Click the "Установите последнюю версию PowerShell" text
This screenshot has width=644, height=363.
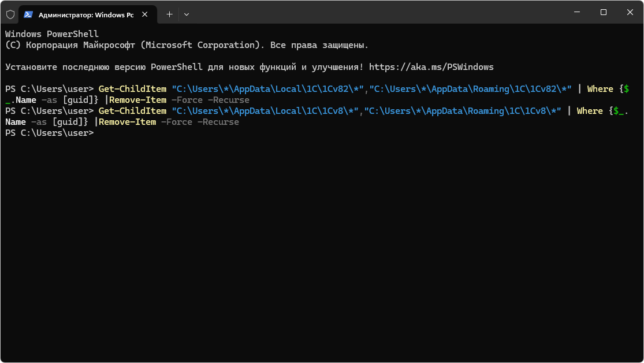[x=104, y=67]
